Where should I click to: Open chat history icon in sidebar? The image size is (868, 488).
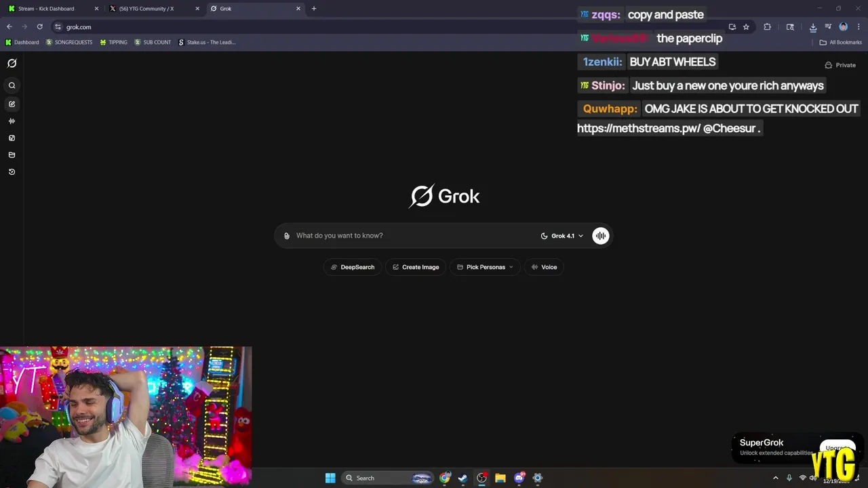point(12,172)
